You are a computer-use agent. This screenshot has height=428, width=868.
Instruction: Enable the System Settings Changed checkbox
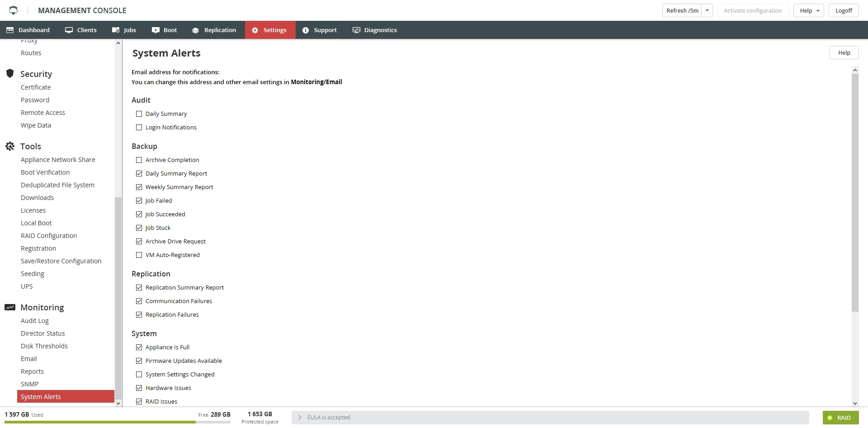(139, 374)
